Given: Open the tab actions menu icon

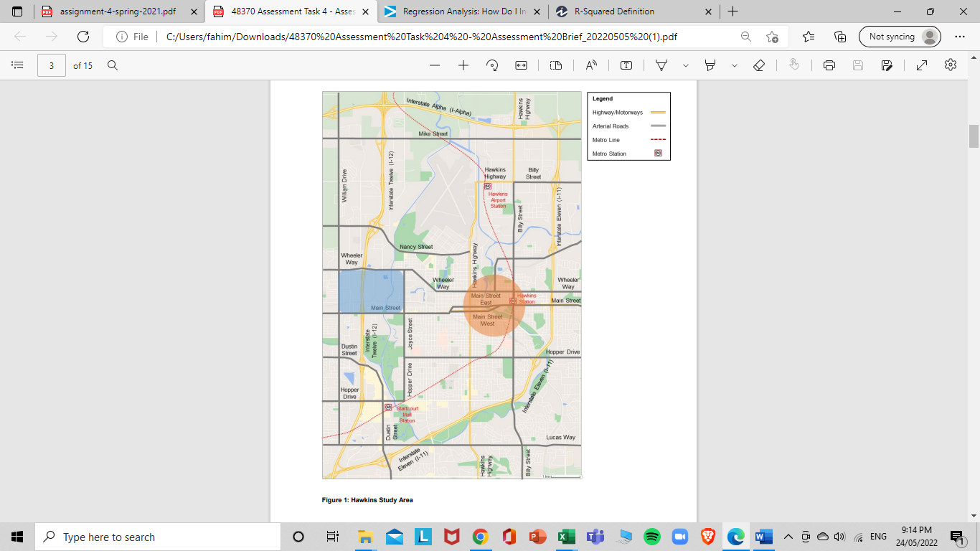Looking at the screenshot, I should [17, 11].
